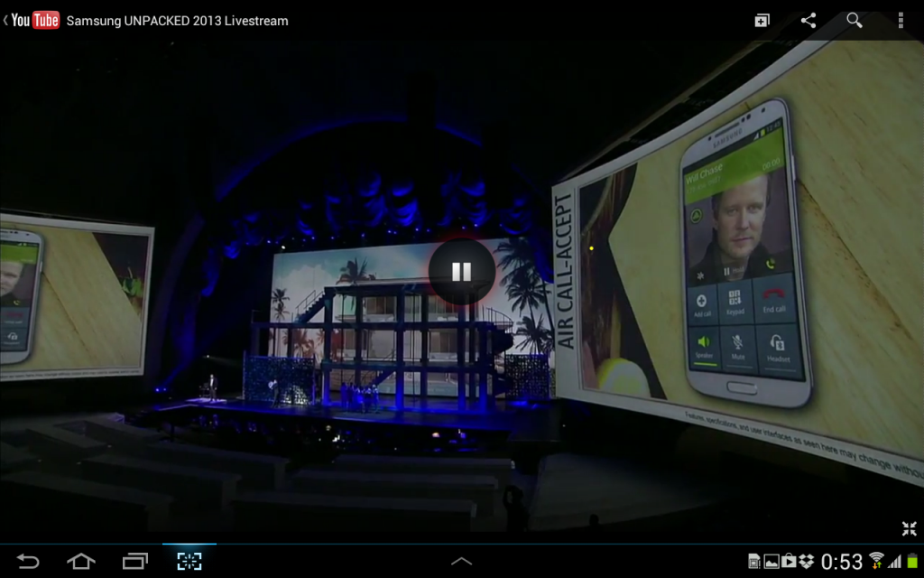Tap the SD card notification icon
Image resolution: width=924 pixels, height=578 pixels.
(753, 561)
